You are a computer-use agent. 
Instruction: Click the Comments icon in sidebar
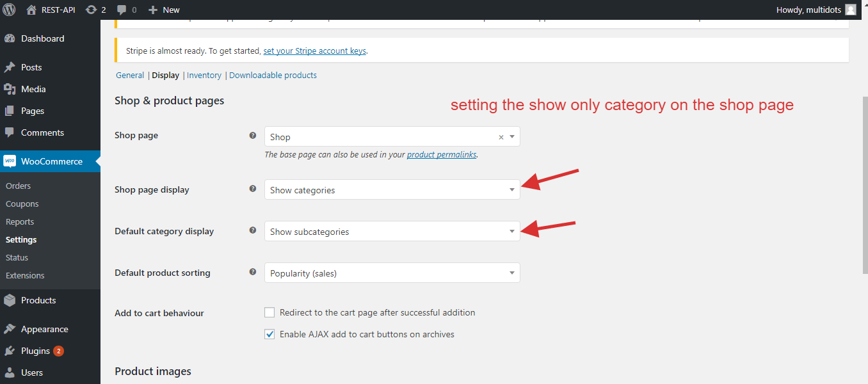pyautogui.click(x=10, y=132)
